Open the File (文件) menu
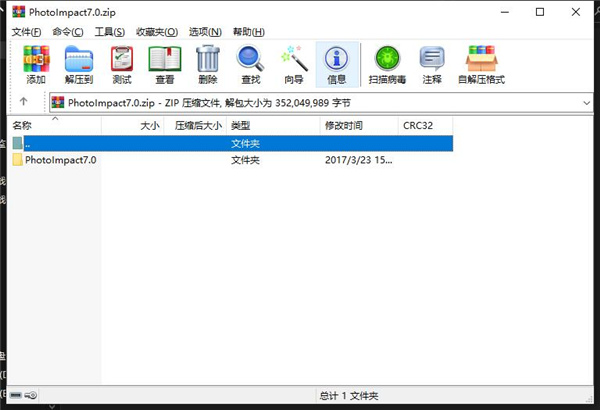The width and height of the screenshot is (600, 410). [x=26, y=32]
